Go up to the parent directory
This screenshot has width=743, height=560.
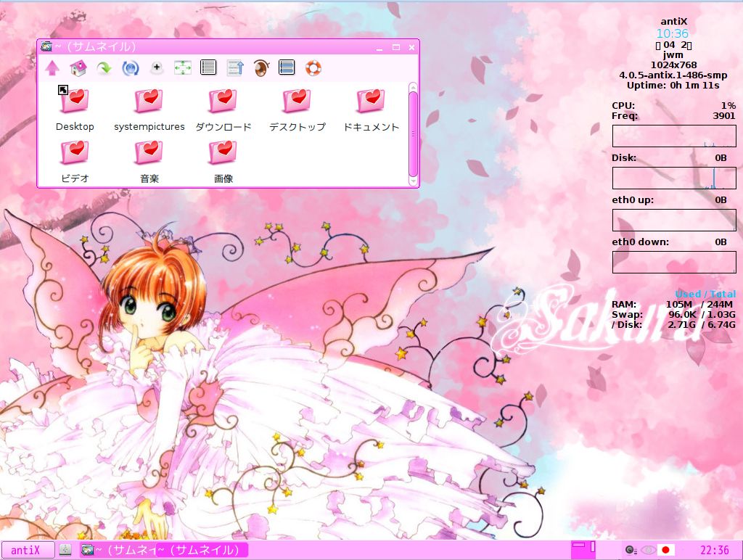coord(52,68)
